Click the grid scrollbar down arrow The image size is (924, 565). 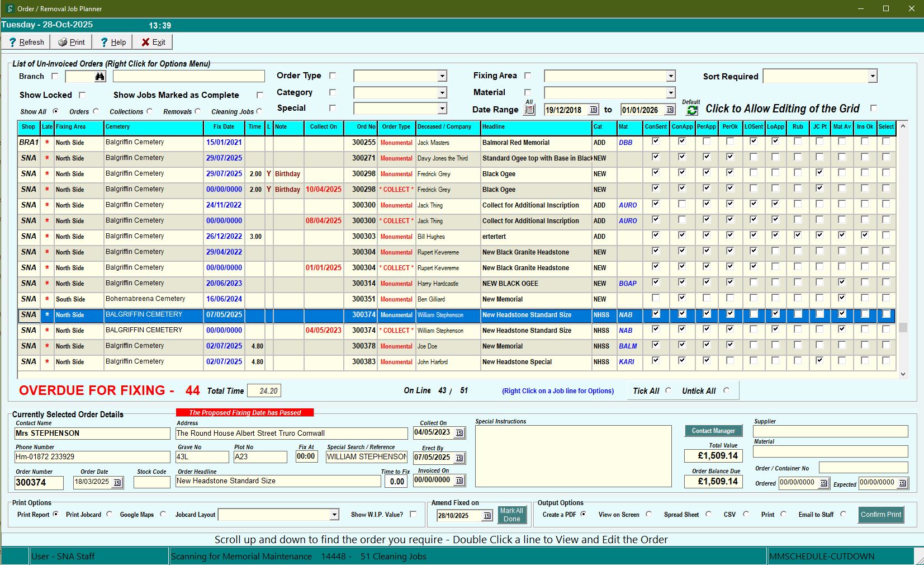click(x=903, y=374)
